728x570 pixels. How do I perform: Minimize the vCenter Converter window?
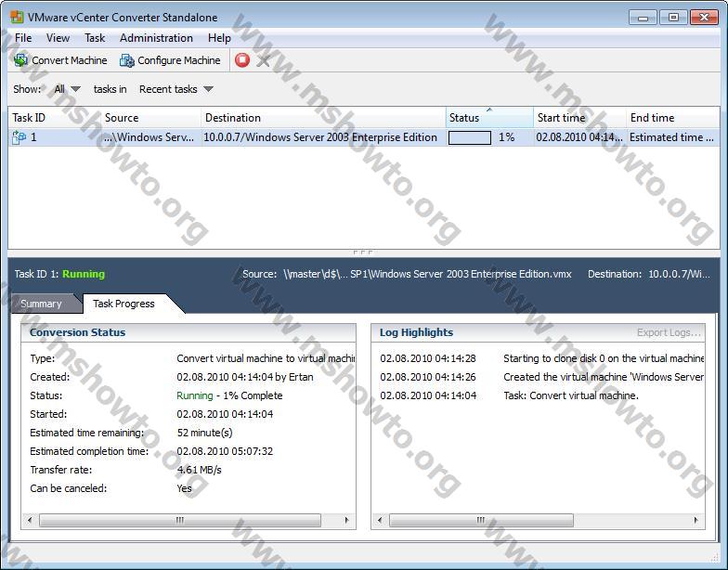[643, 18]
